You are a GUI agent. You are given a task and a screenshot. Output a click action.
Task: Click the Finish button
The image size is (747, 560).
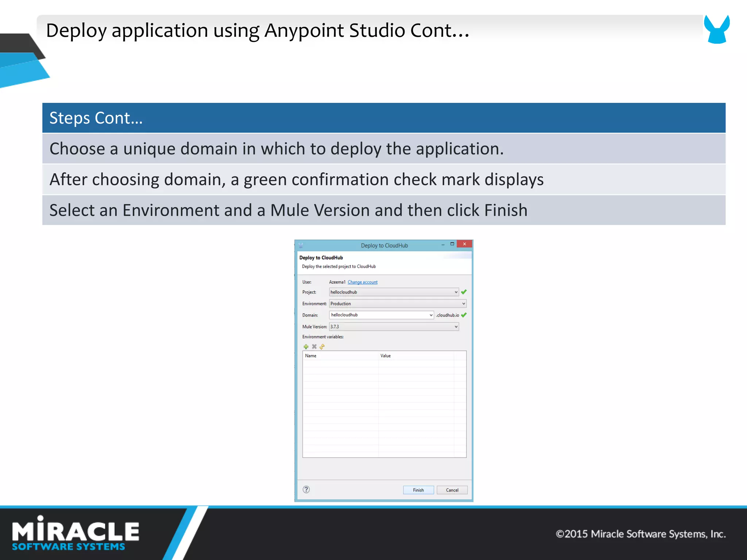[x=418, y=490]
